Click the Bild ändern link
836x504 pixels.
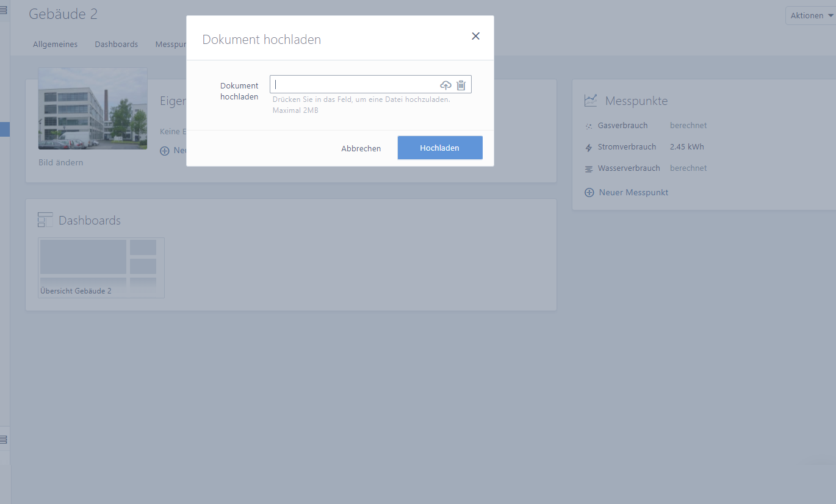(61, 162)
